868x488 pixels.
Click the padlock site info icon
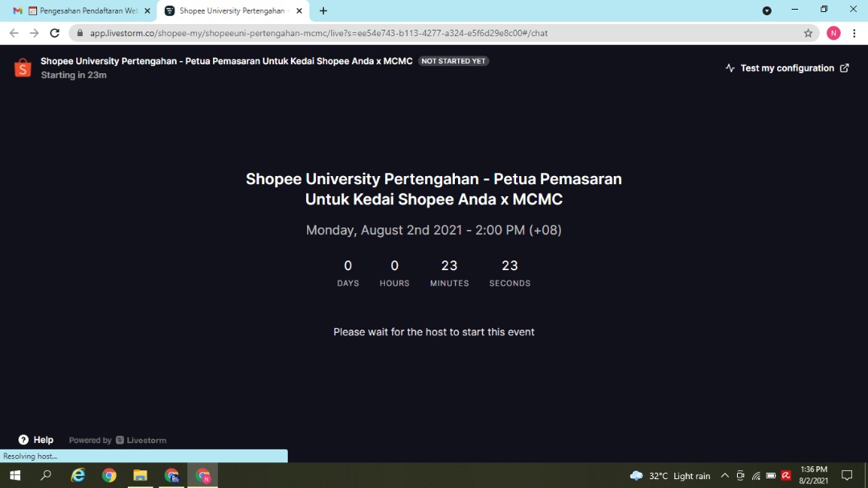coord(80,34)
